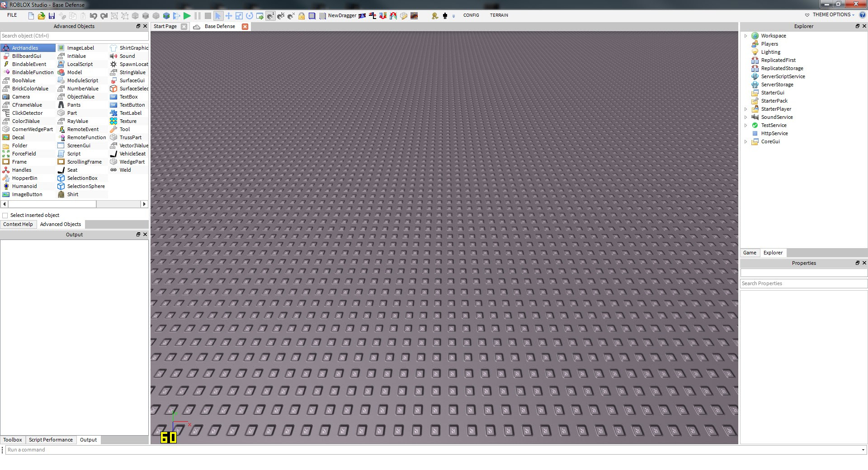Check the Select inserted object checkbox
Screen dimensions: 868x470
click(5, 216)
